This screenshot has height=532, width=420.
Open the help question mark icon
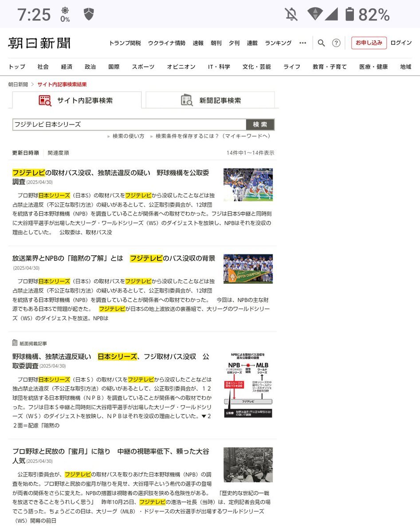coord(336,43)
